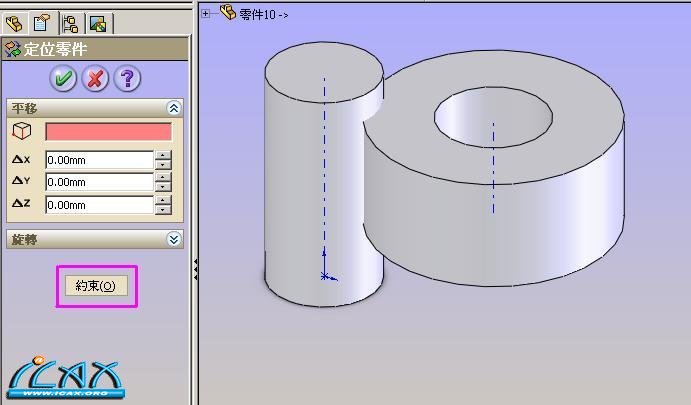This screenshot has height=405, width=691.
Task: Open the ConfigurationManager tab
Action: [x=71, y=23]
